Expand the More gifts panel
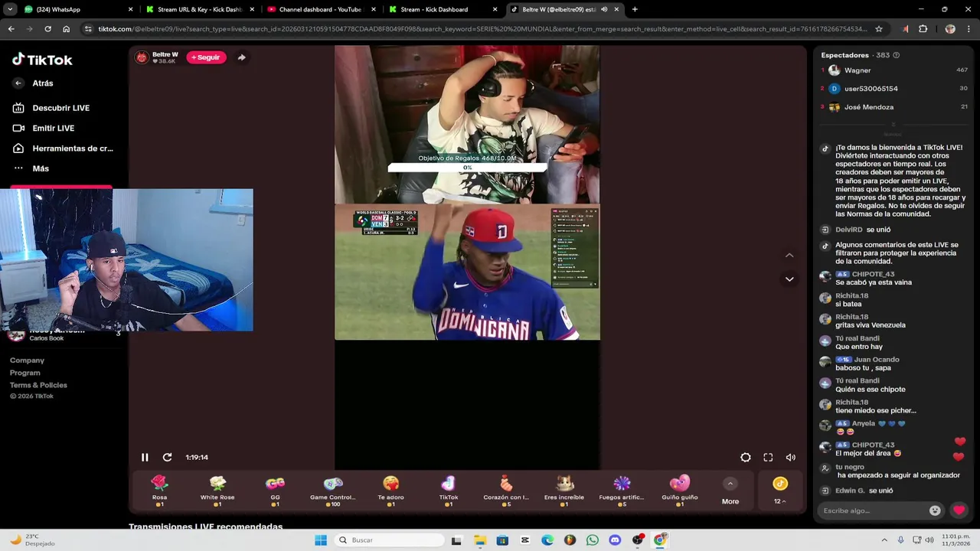Viewport: 980px width, 551px height. (730, 492)
